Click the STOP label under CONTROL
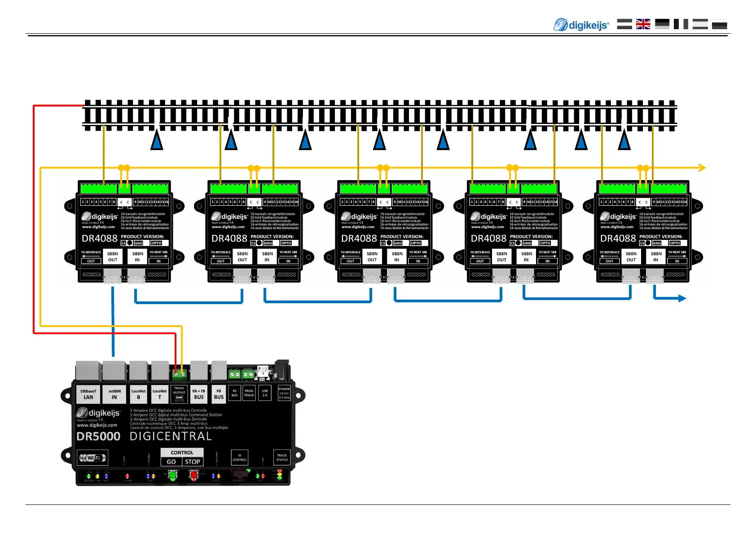Viewport: 756px width, 535px height. pos(193,462)
